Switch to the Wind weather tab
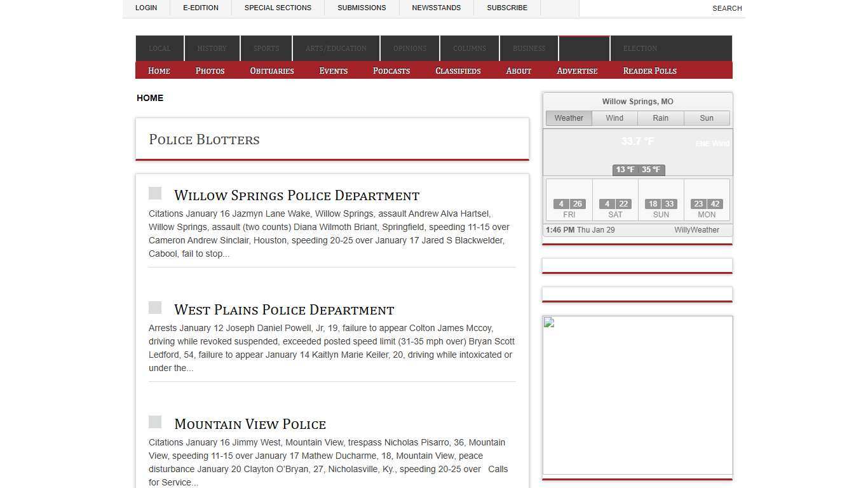This screenshot has width=868, height=488. 614,118
